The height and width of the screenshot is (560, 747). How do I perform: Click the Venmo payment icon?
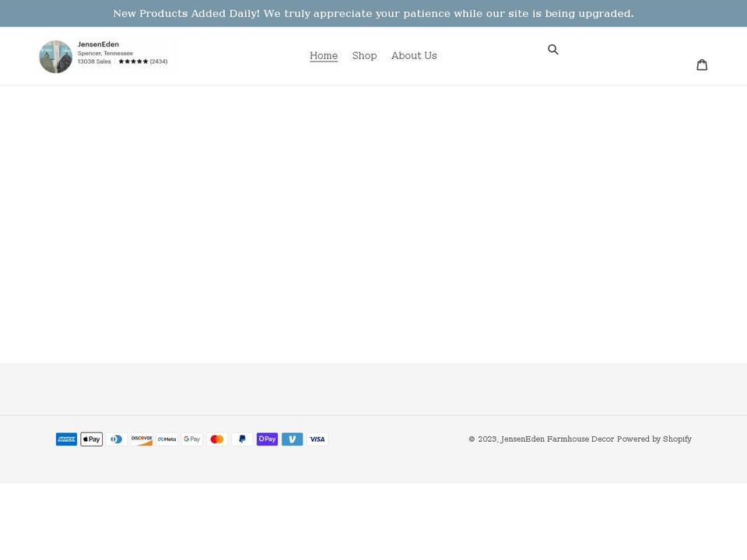292,439
